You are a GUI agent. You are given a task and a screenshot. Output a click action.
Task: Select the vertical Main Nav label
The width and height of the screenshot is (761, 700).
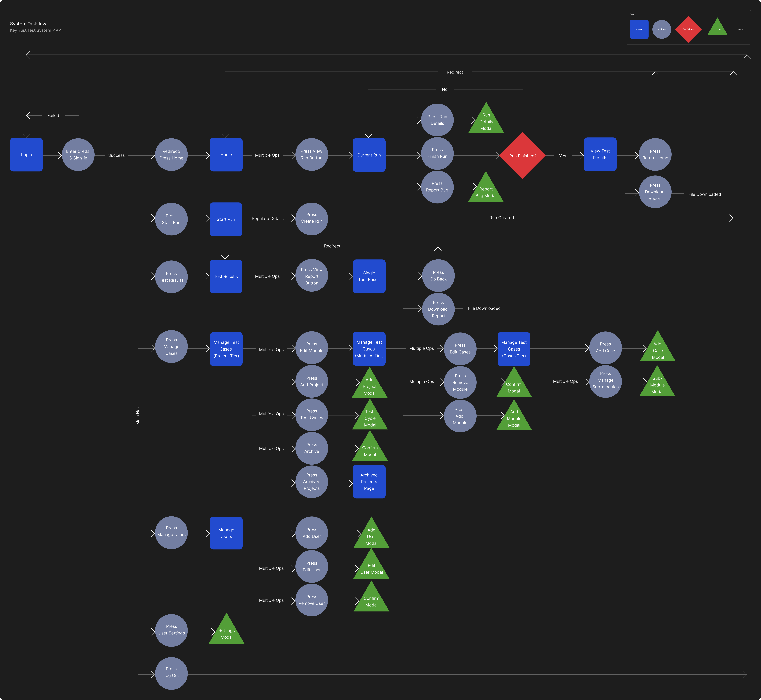point(138,415)
